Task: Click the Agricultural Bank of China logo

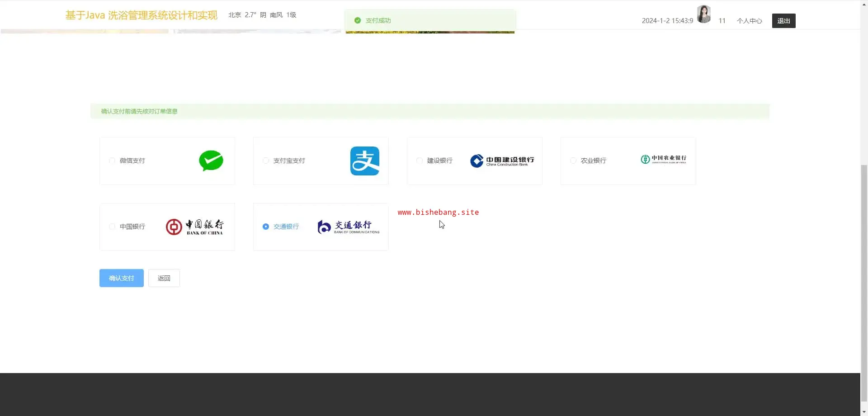Action: pyautogui.click(x=664, y=159)
